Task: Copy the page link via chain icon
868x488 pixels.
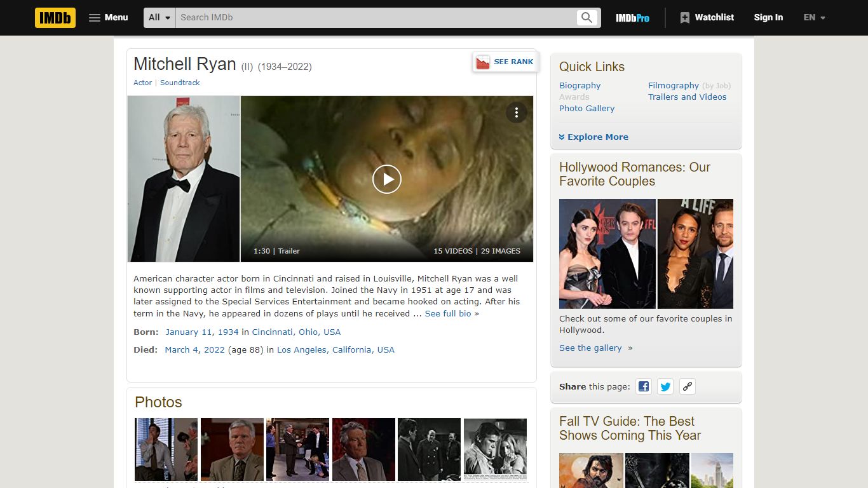Action: (x=687, y=386)
